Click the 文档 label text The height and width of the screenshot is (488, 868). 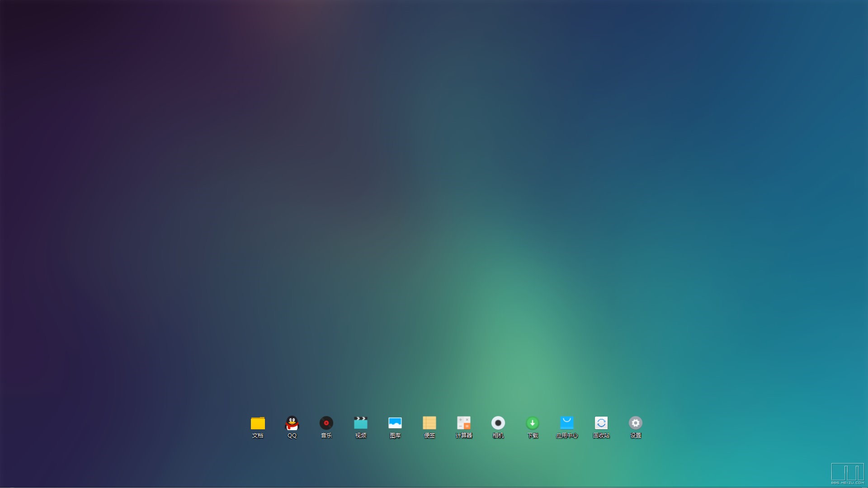coord(258,436)
